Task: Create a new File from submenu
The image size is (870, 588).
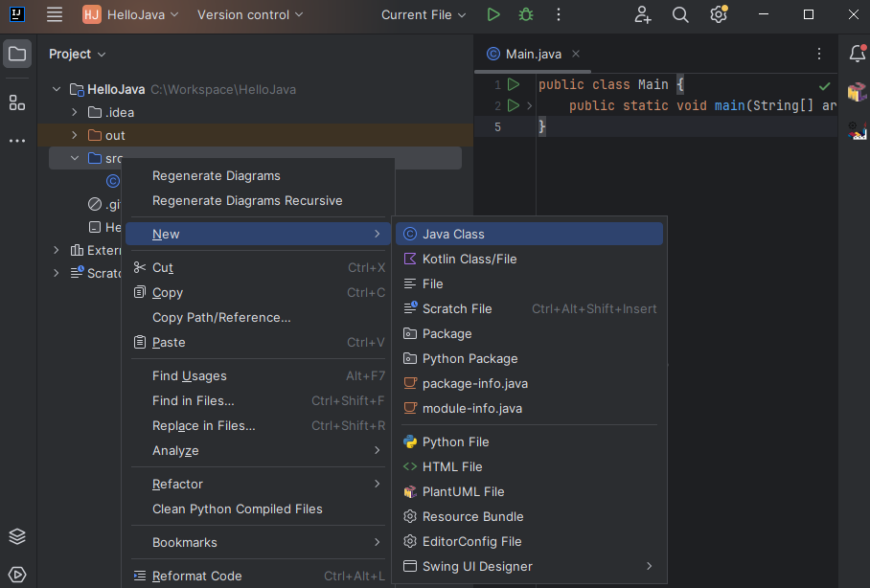Action: 529,284
